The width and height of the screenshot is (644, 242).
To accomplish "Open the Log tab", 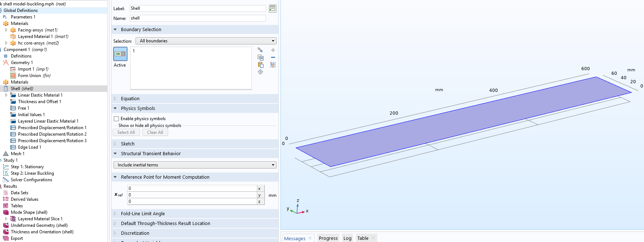I will coord(347,238).
